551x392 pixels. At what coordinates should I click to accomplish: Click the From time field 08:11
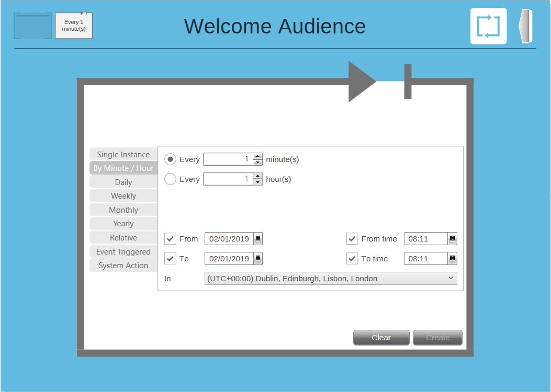pyautogui.click(x=426, y=239)
